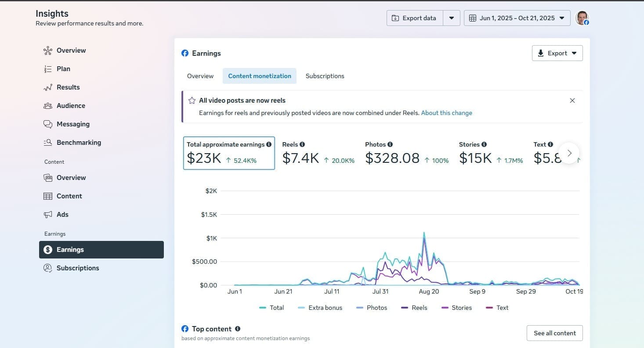Expand the Export data arrow menu

[x=451, y=18]
